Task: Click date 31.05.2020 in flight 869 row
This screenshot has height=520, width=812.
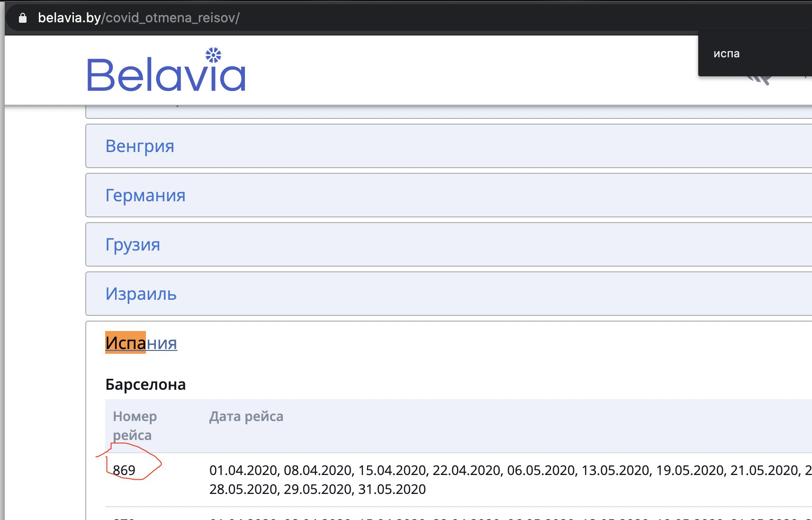Action: [392, 489]
